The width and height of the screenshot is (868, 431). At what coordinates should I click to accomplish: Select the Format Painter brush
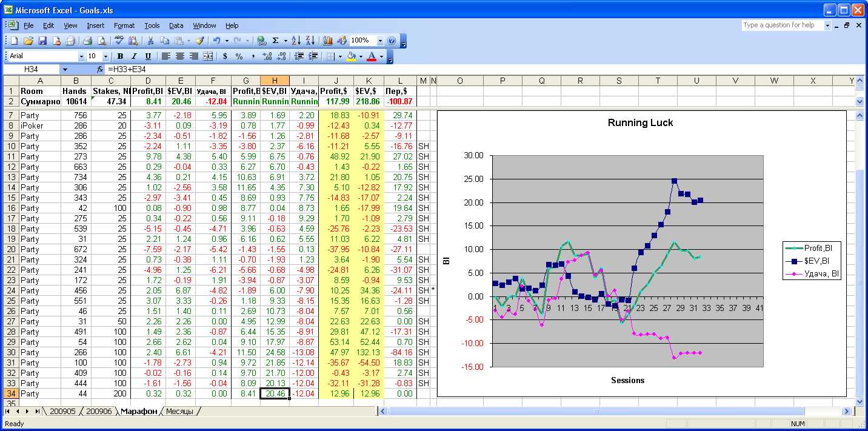(x=199, y=41)
